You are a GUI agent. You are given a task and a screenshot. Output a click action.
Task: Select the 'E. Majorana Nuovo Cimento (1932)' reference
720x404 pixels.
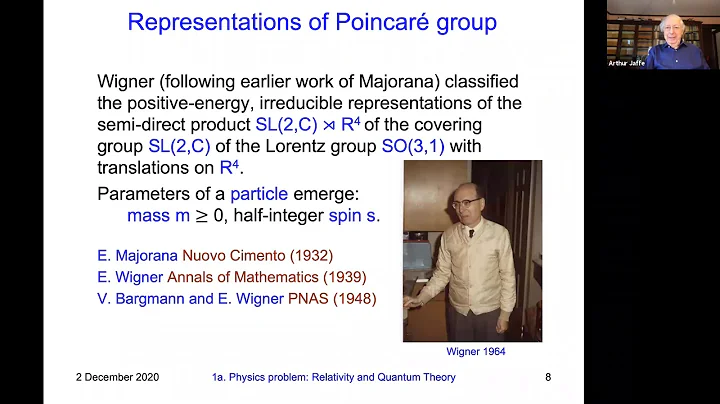point(215,255)
